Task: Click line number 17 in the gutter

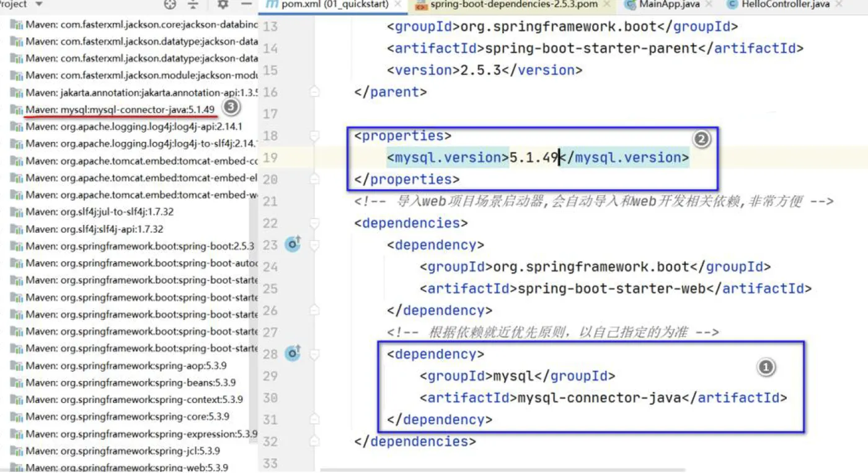Action: point(270,114)
